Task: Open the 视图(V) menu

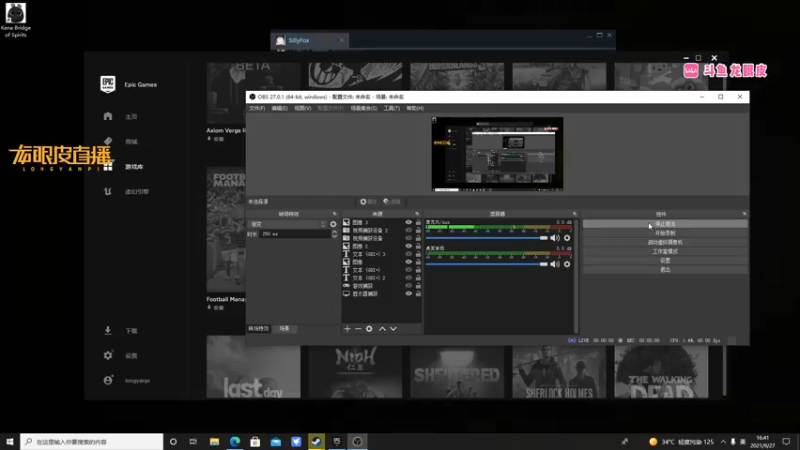Action: tap(303, 108)
